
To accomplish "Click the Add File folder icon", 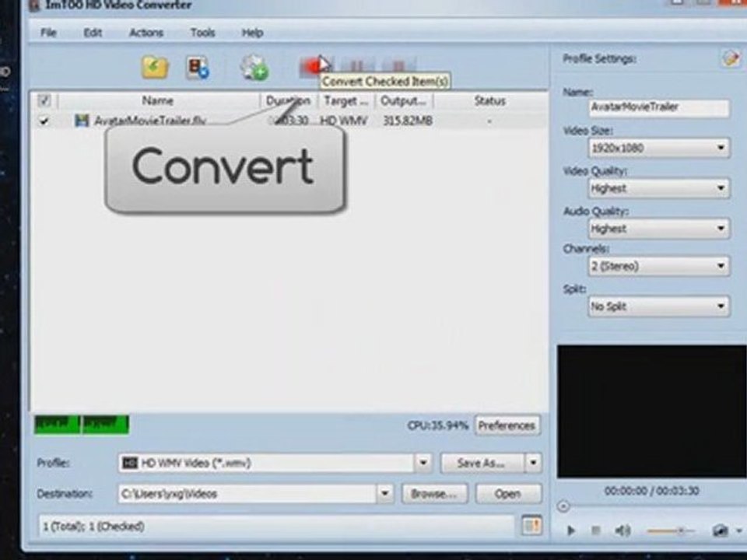I will (x=155, y=67).
